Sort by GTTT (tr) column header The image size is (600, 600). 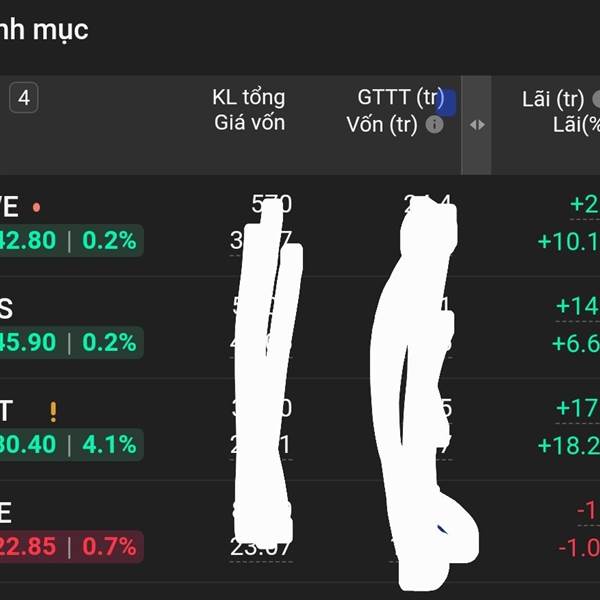tap(401, 97)
